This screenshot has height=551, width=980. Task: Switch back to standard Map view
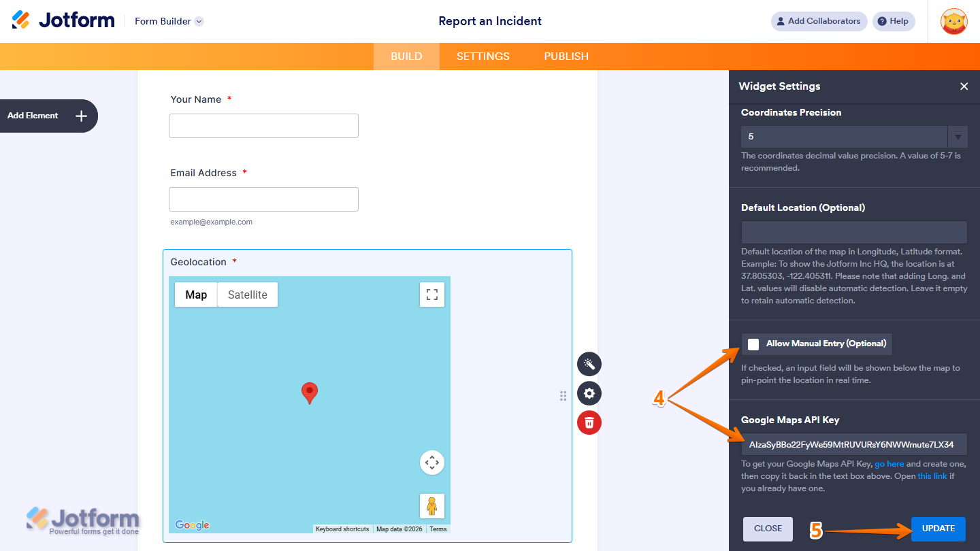(x=195, y=294)
